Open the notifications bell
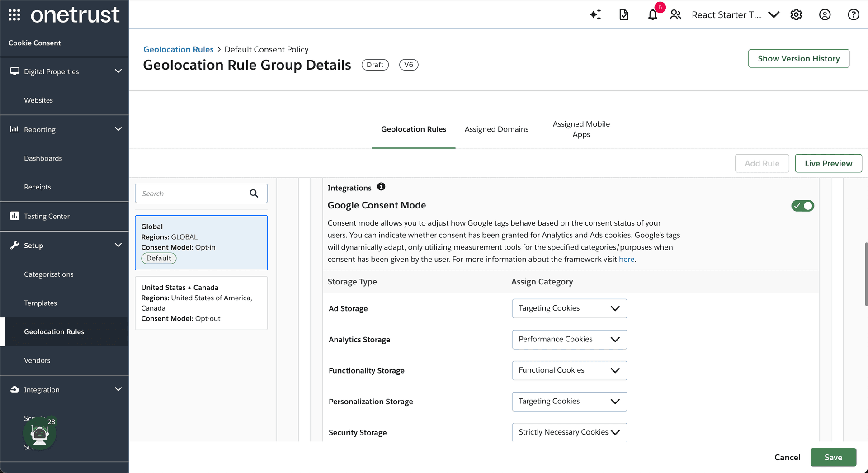 click(x=652, y=15)
